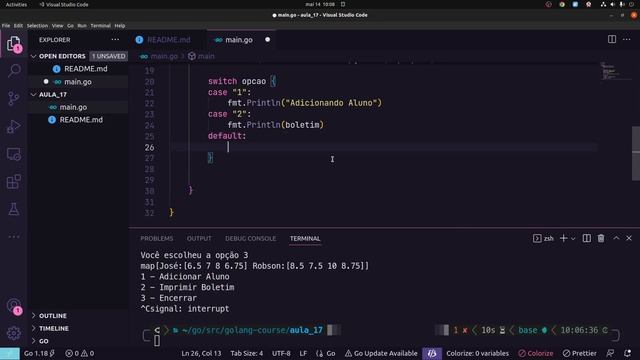Open the zsh terminal shell selector
640x360 pixels.
(543, 238)
